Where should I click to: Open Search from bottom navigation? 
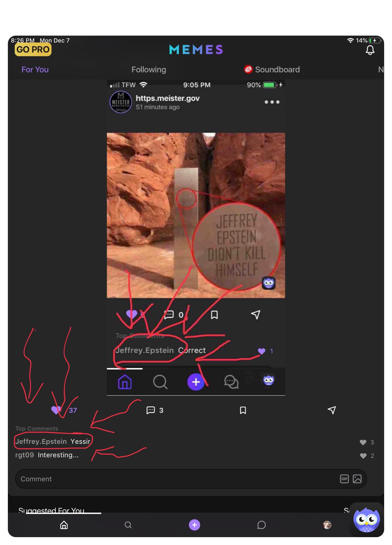click(x=128, y=525)
